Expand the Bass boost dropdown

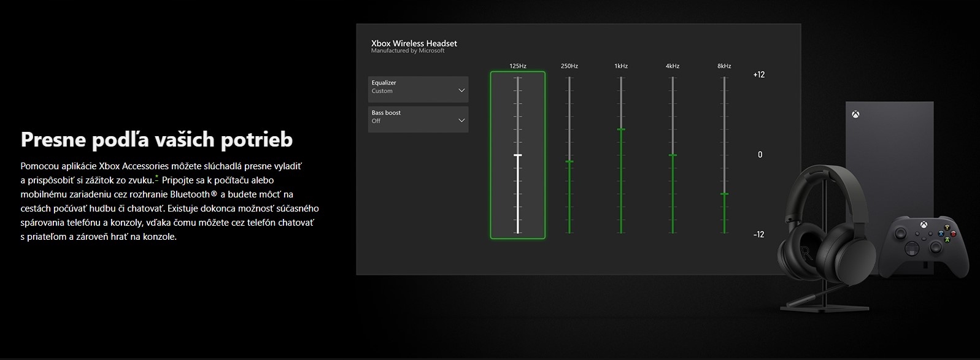point(417,120)
